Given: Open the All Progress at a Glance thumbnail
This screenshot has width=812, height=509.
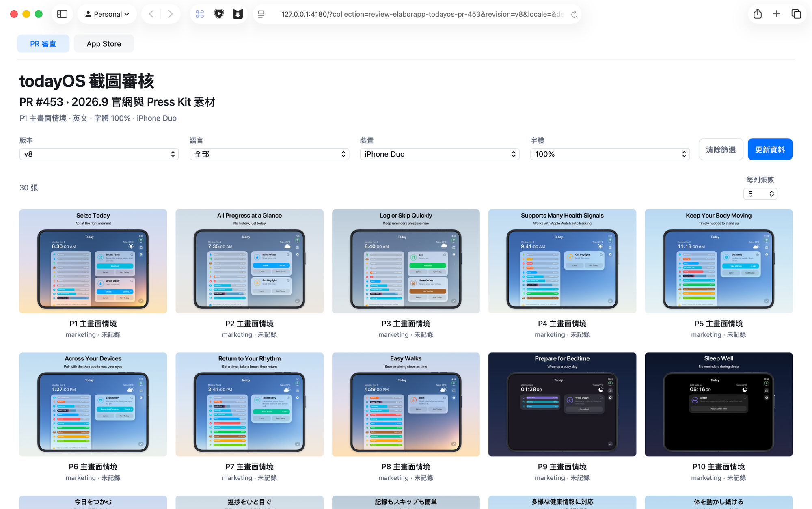Looking at the screenshot, I should [x=249, y=261].
